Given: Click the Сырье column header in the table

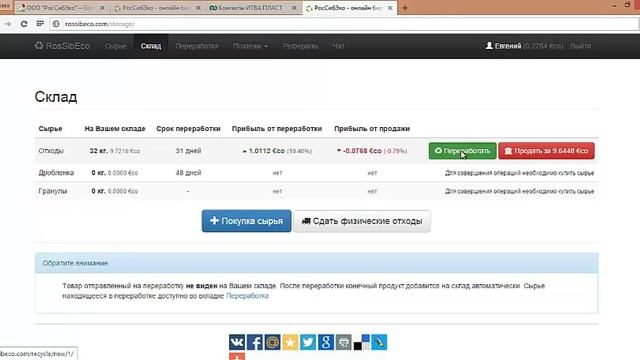Looking at the screenshot, I should point(50,129).
